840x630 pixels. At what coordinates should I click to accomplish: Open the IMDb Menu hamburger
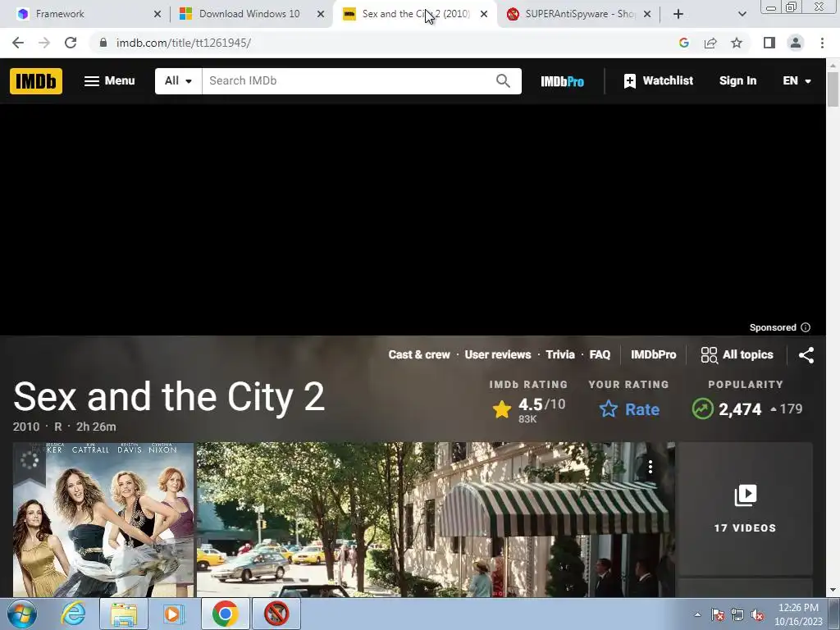point(109,81)
